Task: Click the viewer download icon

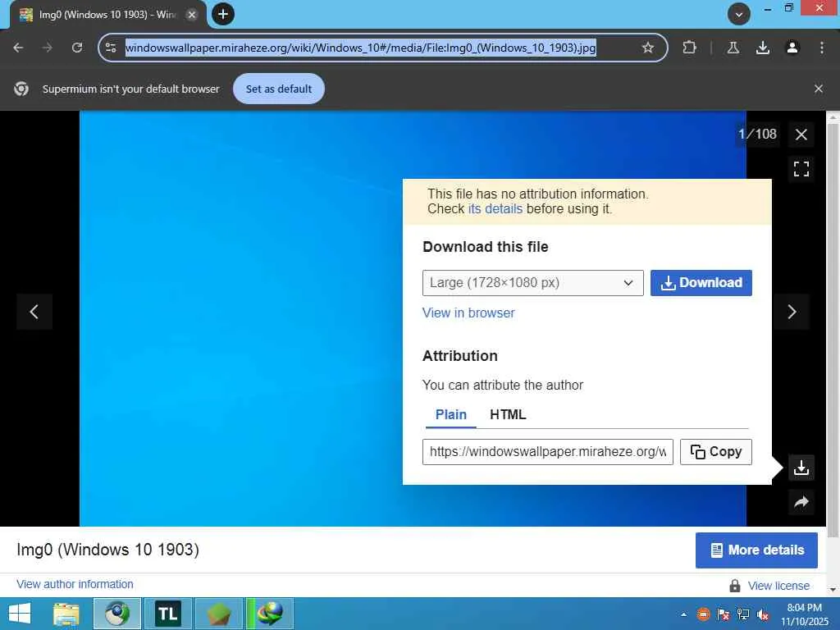Action: pos(801,468)
